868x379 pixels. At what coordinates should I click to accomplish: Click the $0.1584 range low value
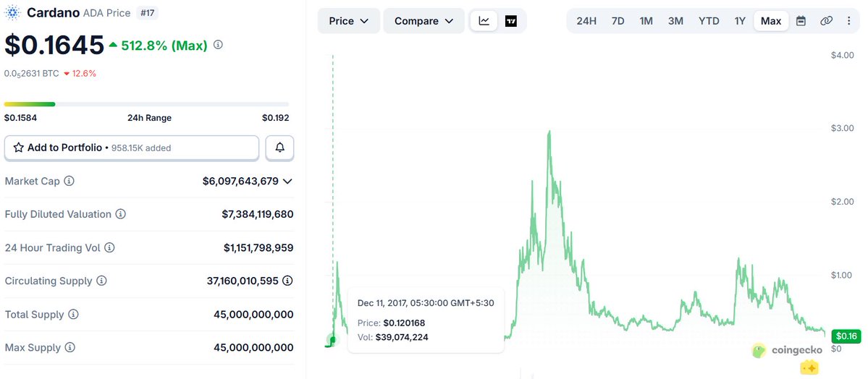(x=20, y=118)
